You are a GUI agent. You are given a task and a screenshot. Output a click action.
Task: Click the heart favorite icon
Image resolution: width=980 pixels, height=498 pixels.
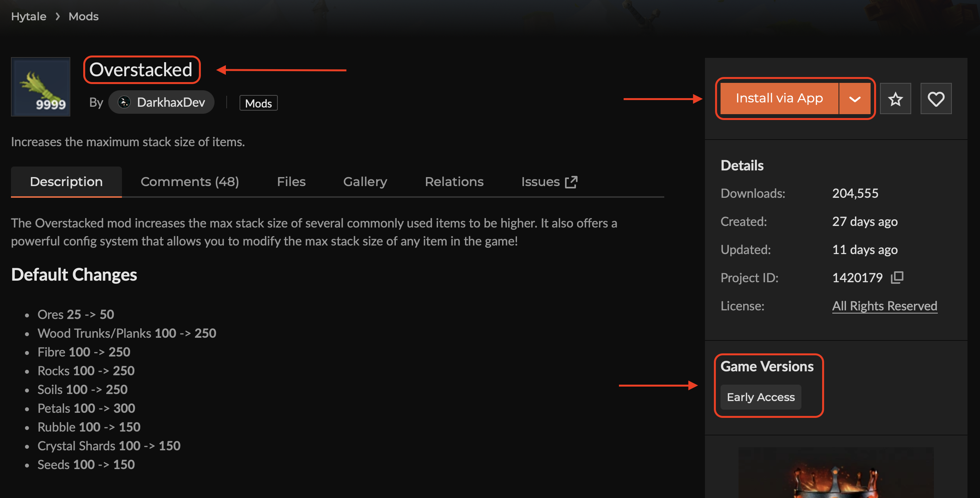tap(936, 99)
